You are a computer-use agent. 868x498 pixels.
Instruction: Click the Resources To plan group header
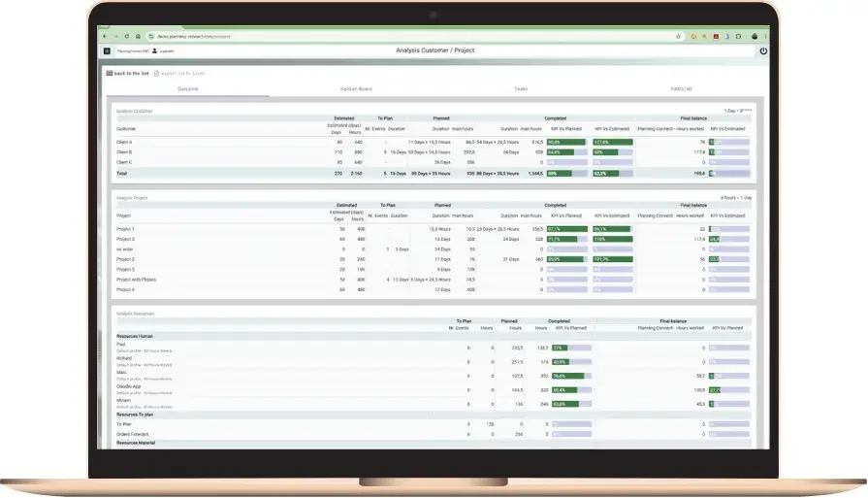click(433, 415)
